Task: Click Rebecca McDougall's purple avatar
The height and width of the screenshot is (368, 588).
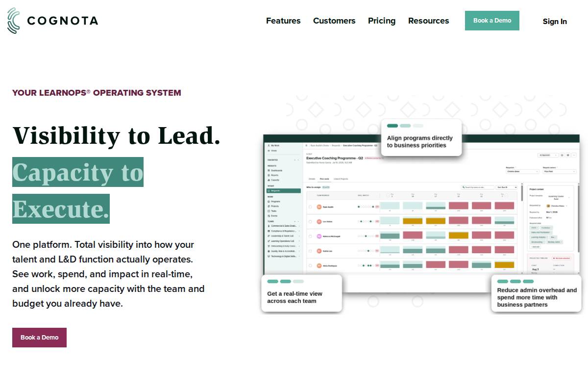Action: coord(319,237)
